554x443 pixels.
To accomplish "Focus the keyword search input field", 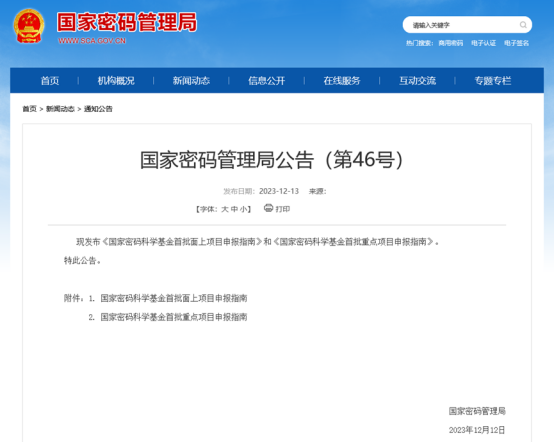I will (x=463, y=25).
